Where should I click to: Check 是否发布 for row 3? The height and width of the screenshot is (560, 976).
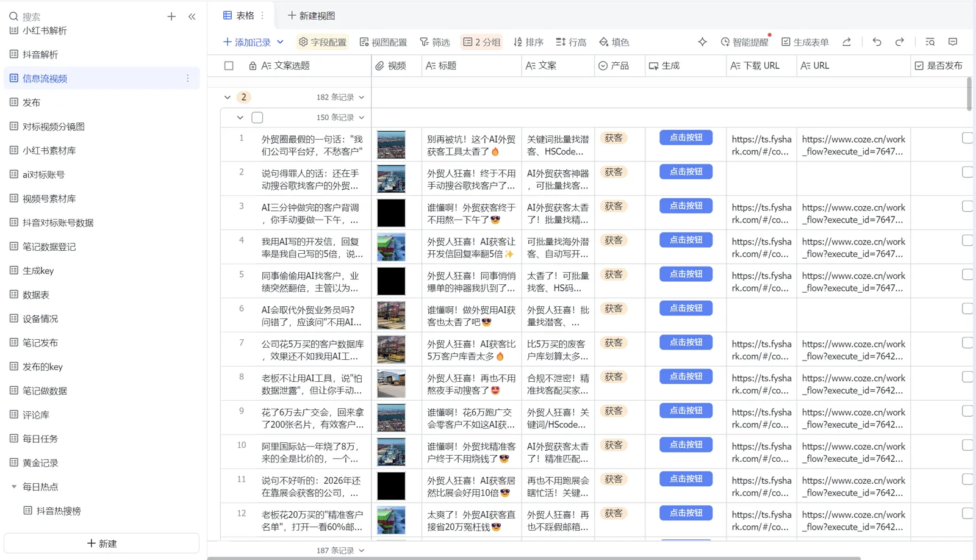click(x=967, y=206)
